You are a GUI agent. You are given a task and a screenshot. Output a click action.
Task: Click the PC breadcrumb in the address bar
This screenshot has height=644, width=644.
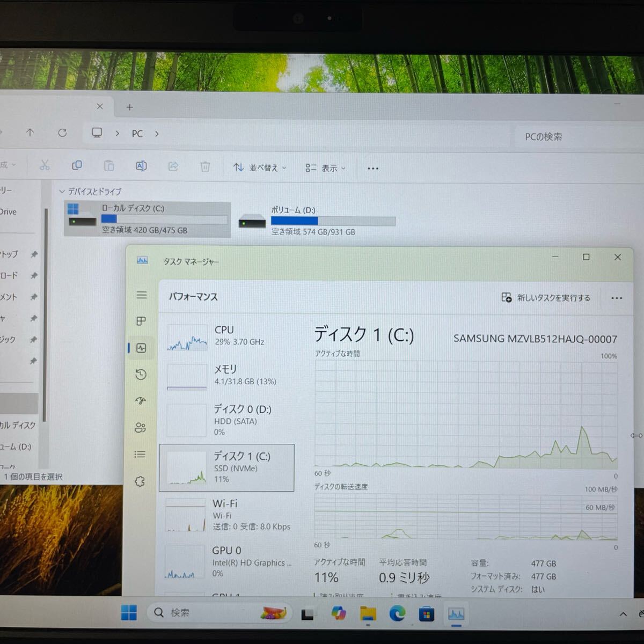137,134
